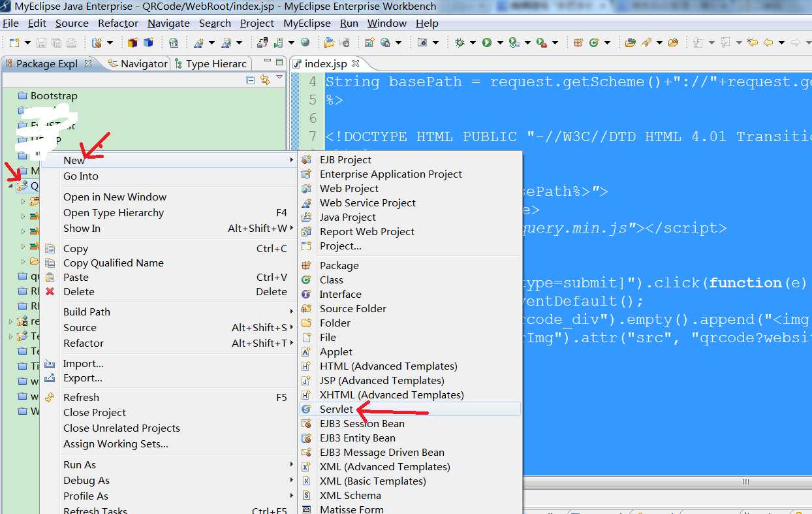Click the New Package icon in toolbar

[x=578, y=42]
